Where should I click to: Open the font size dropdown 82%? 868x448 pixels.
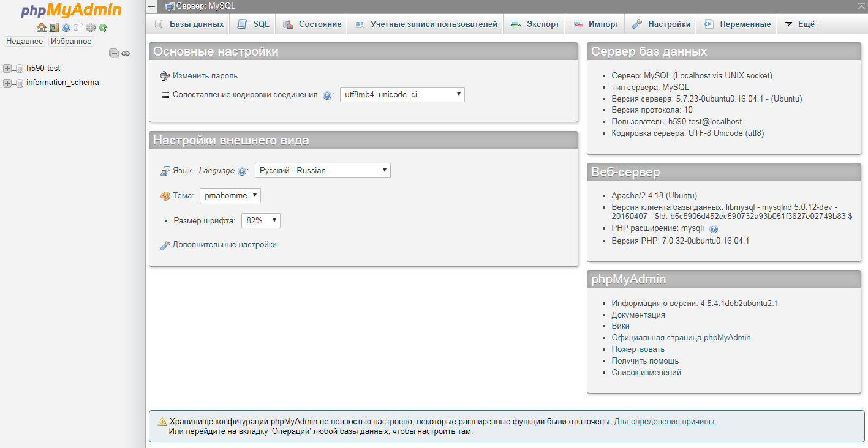click(x=261, y=221)
